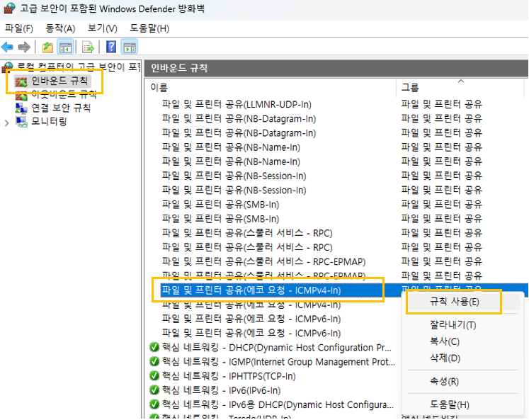Select highlighted 에코 요청 - ICMPv4-In rule

251,290
